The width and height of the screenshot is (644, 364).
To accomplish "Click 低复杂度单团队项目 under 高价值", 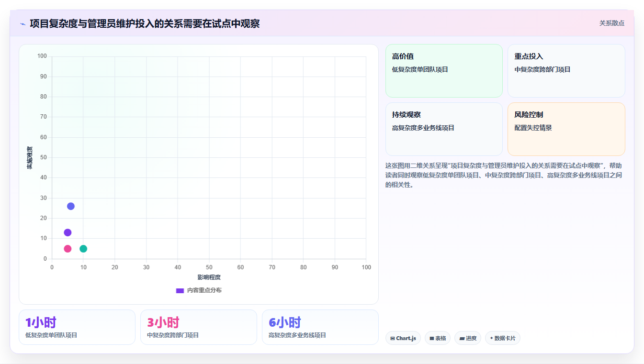I will (x=420, y=69).
